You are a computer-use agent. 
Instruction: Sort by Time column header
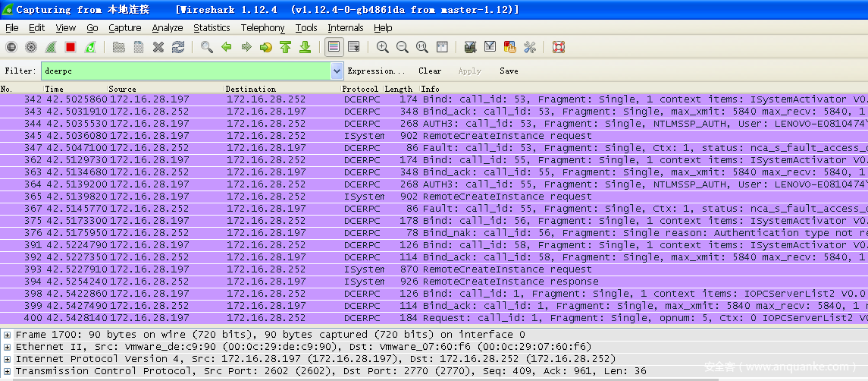click(x=75, y=89)
